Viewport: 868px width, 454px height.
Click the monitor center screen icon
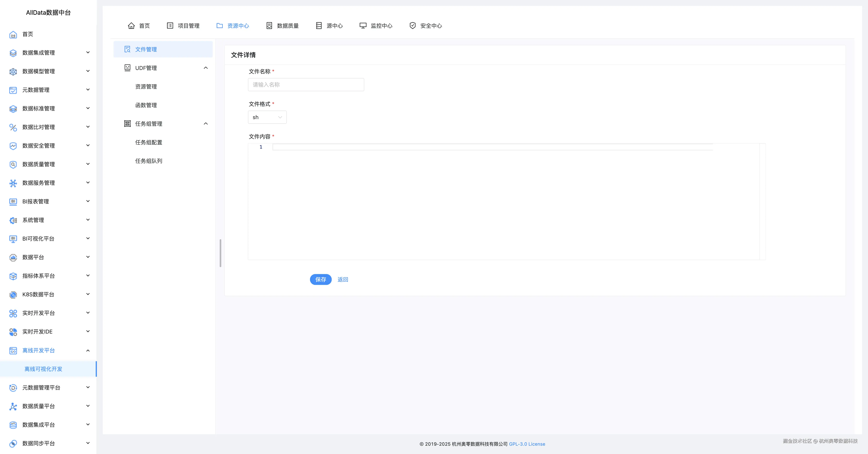pyautogui.click(x=363, y=26)
